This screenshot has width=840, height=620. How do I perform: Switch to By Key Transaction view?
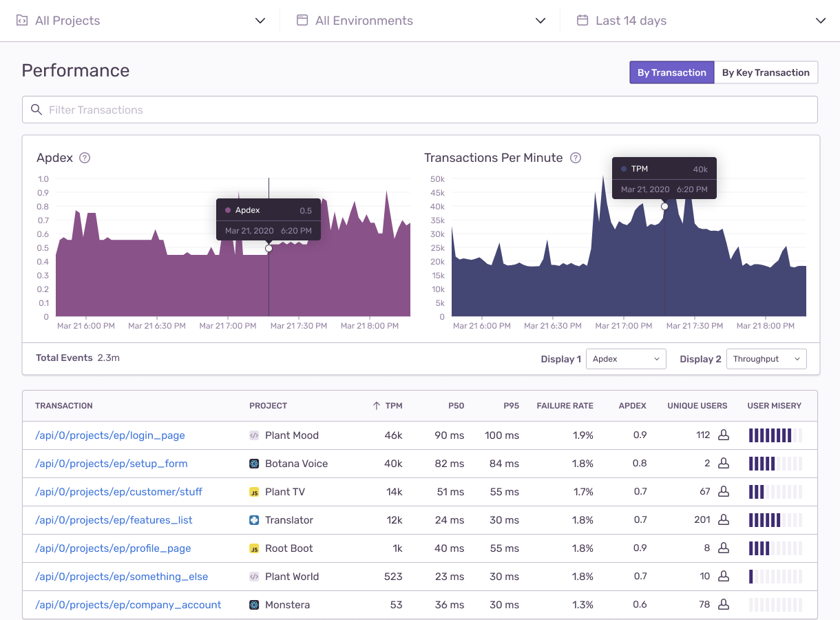[766, 72]
